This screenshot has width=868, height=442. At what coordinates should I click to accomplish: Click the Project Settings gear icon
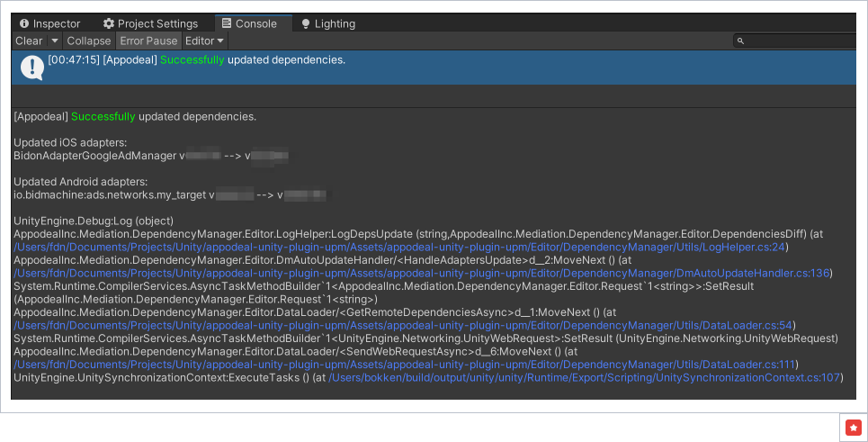pyautogui.click(x=109, y=24)
